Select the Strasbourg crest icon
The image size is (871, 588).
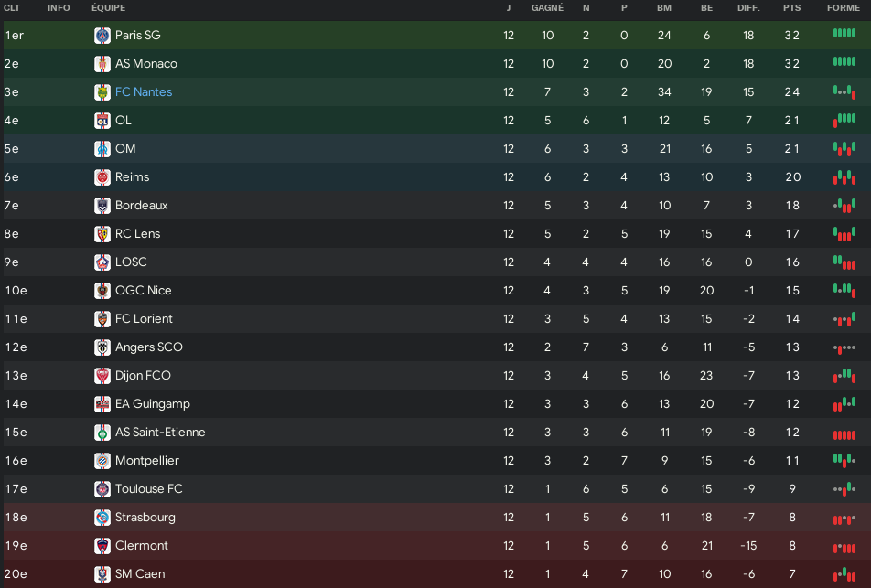click(102, 518)
